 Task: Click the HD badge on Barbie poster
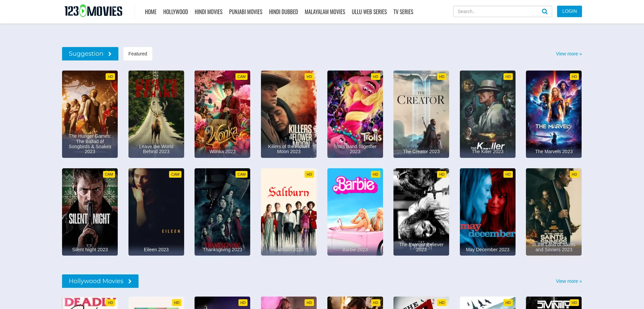tap(375, 174)
